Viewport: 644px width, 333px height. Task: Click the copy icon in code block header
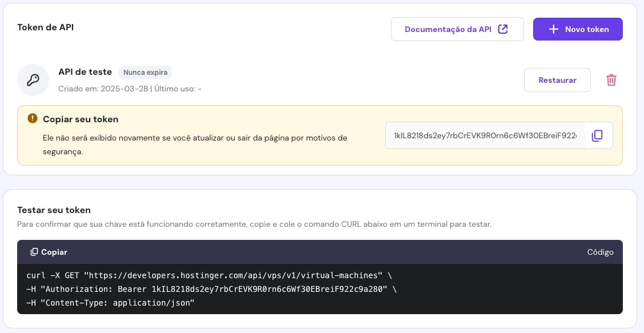click(34, 252)
